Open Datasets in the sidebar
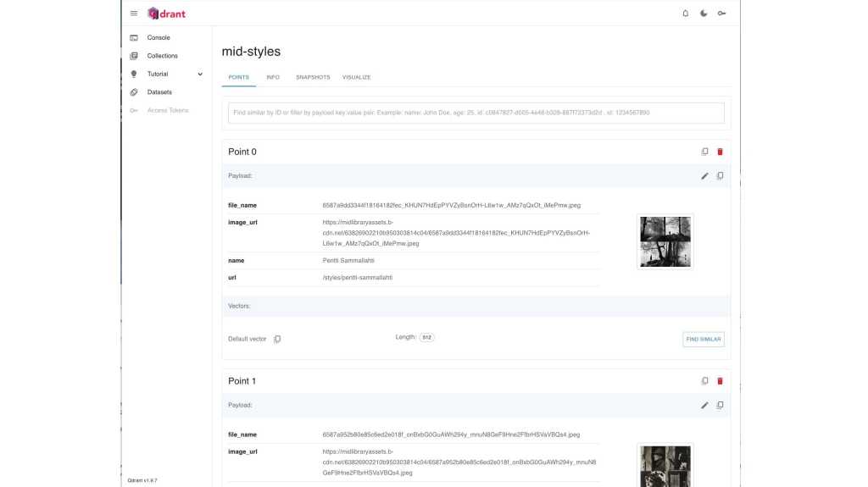The width and height of the screenshot is (868, 487). (x=159, y=92)
